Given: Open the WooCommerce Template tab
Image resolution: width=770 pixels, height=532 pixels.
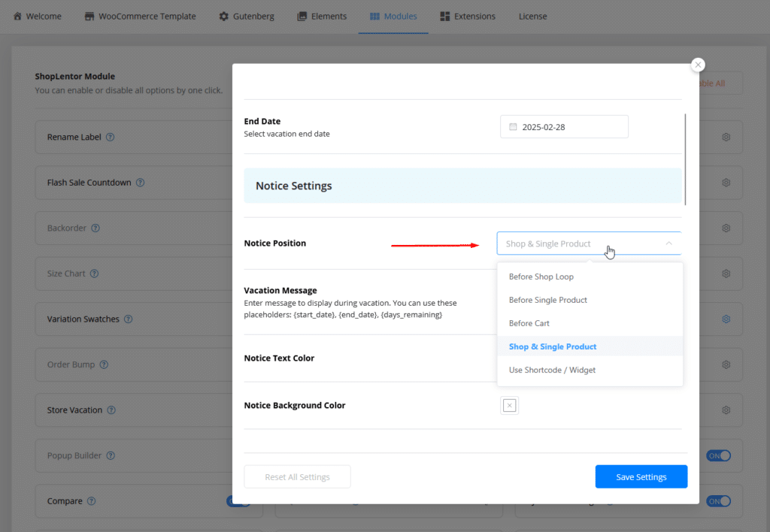Looking at the screenshot, I should pos(140,16).
